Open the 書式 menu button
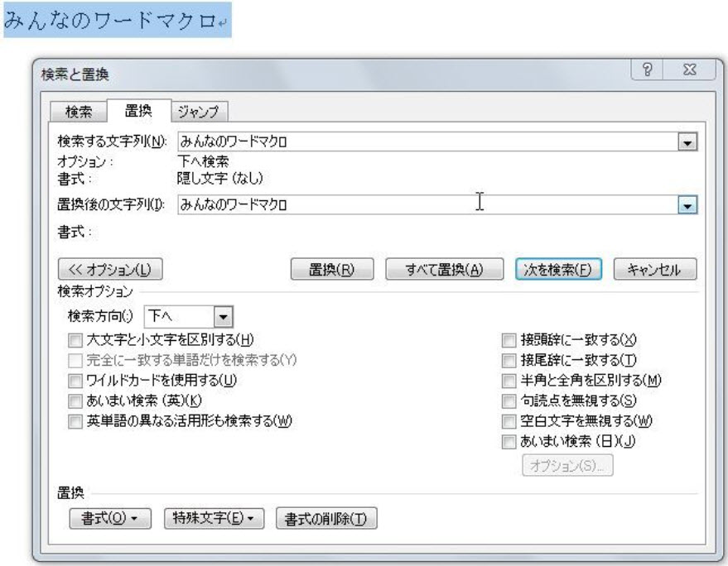 tap(111, 518)
